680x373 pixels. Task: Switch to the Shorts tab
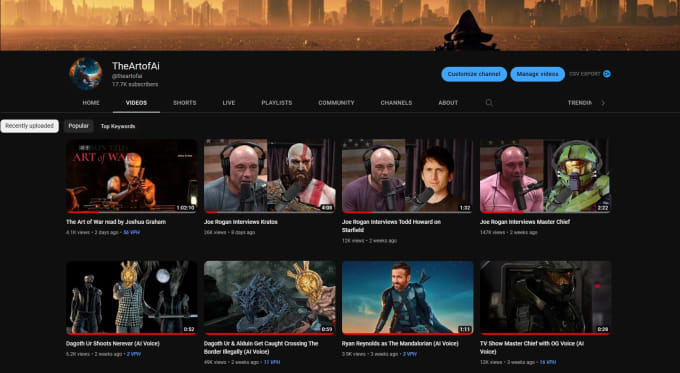coord(185,103)
